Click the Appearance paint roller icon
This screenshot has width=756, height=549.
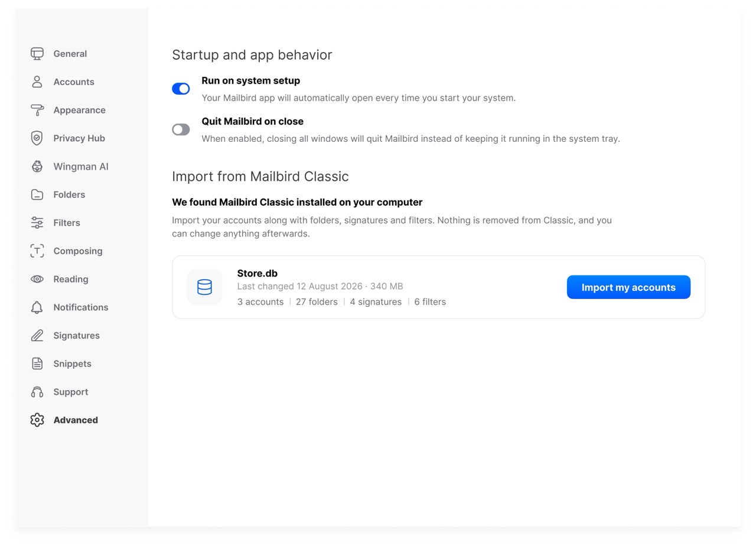37,110
